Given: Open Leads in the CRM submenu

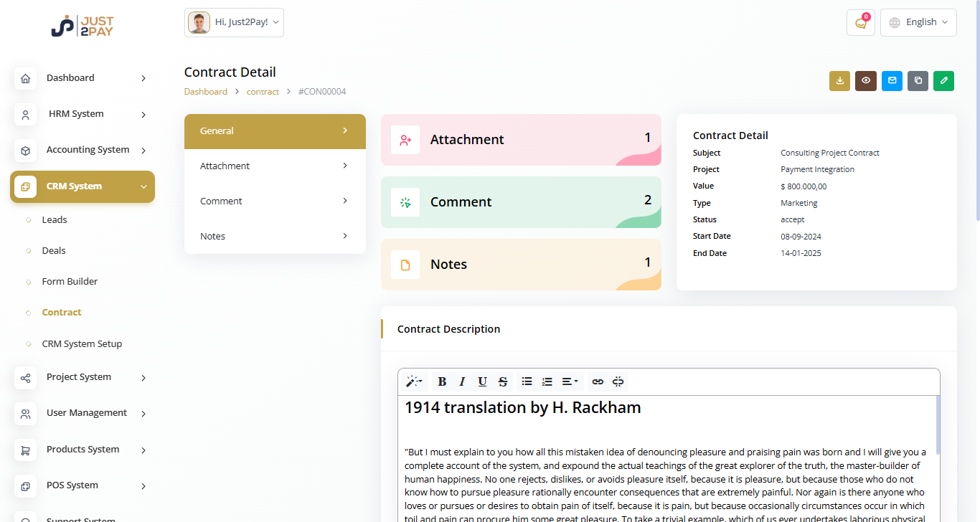Looking at the screenshot, I should coord(55,220).
